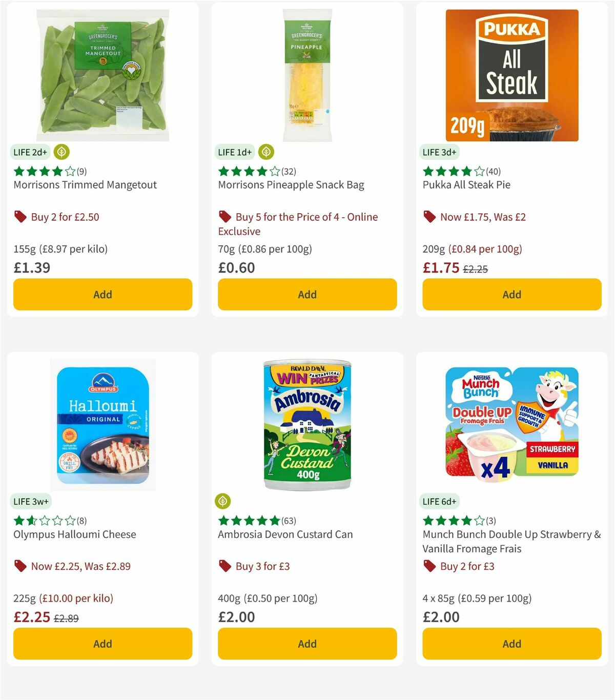
Task: View the 63 reviews for Ambrosia custard
Action: tap(290, 520)
